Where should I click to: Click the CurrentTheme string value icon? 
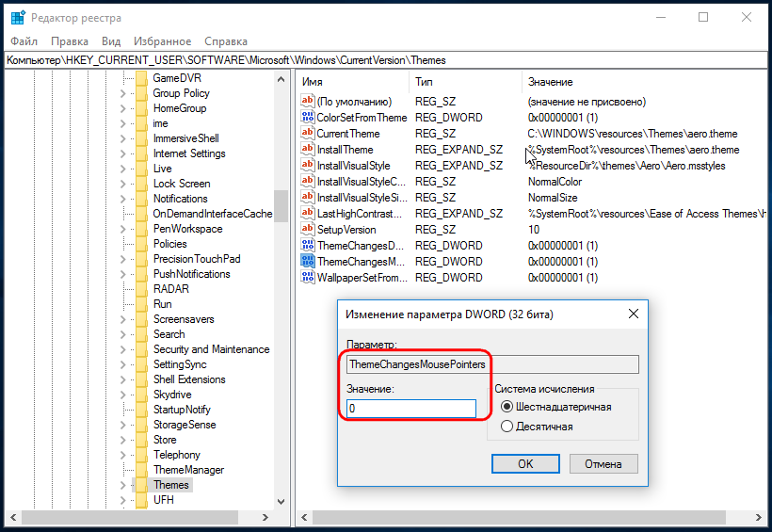click(x=308, y=134)
